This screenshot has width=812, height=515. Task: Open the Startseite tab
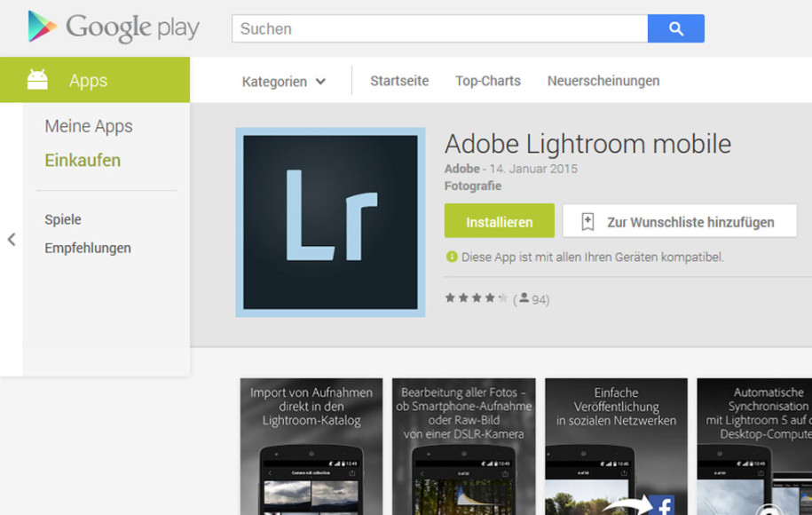[x=399, y=81]
